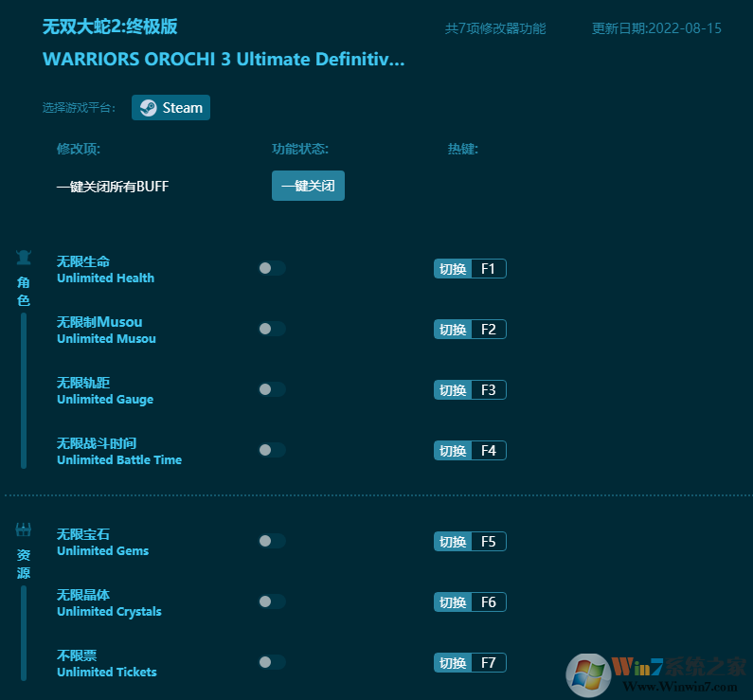Turn on Unlimited Gauge switch
This screenshot has height=700, width=753.
272,389
